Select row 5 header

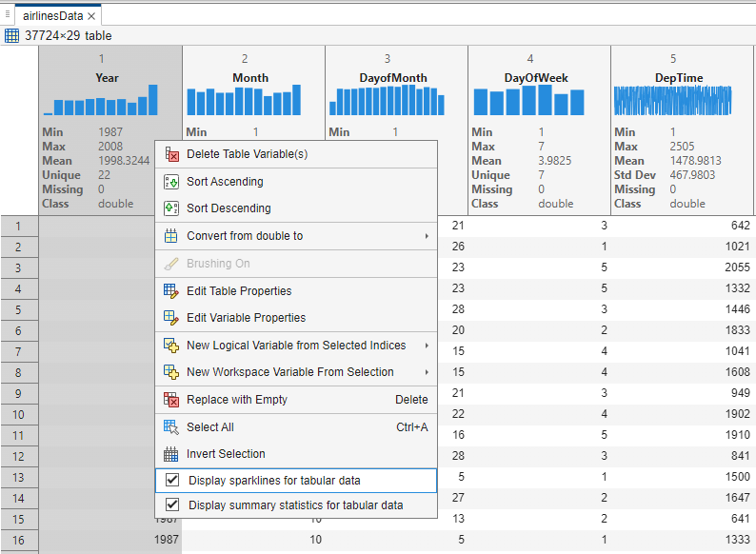tap(19, 309)
